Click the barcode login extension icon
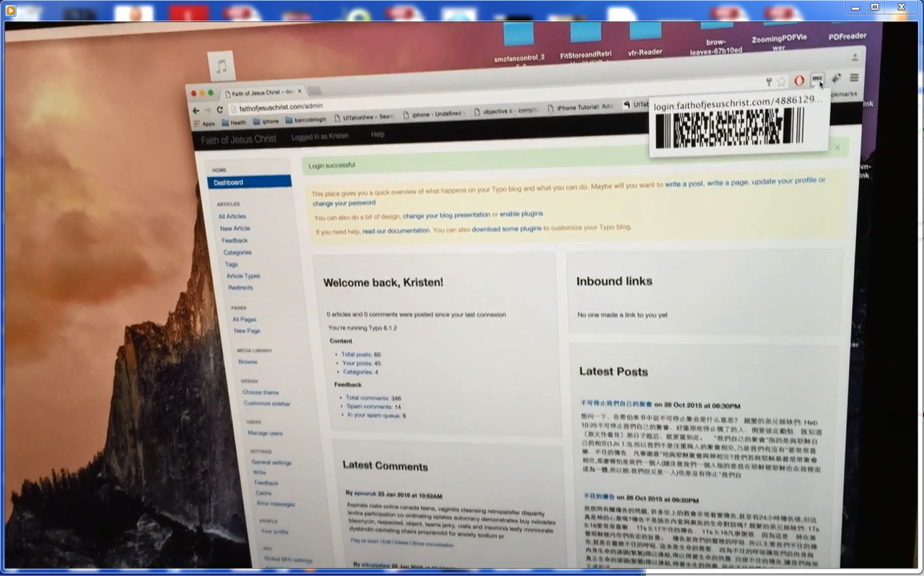The image size is (924, 578). tap(817, 79)
